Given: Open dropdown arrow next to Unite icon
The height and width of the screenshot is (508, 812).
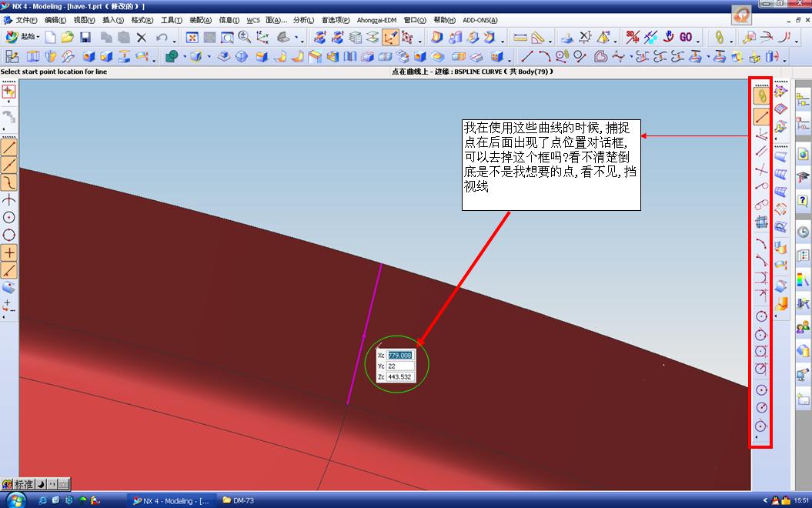Looking at the screenshot, I should [183, 56].
